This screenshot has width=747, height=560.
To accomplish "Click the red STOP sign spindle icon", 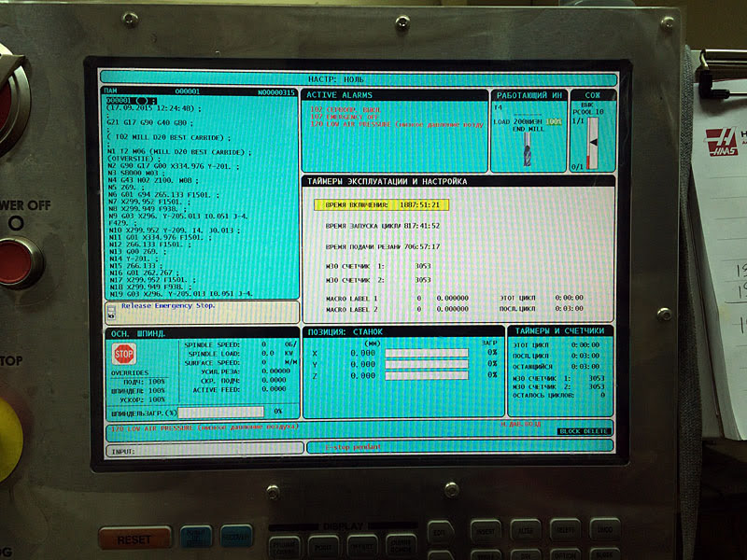I will coord(123,355).
